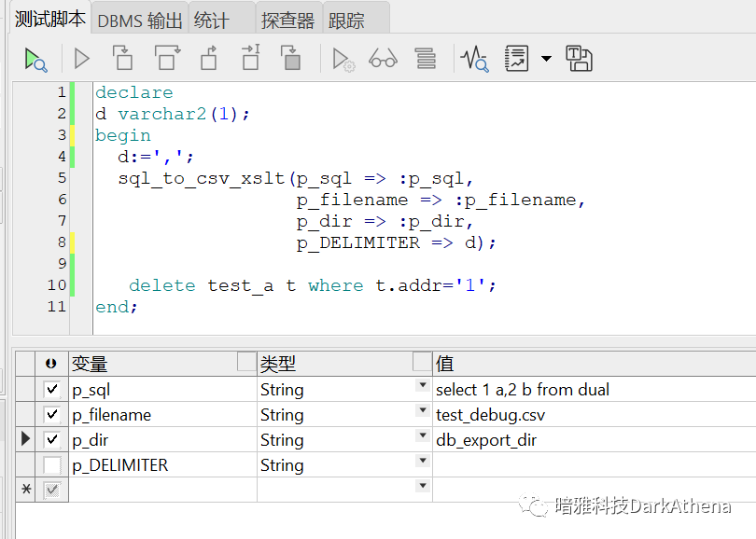Click the save test script icon
The image size is (756, 539).
point(580,60)
